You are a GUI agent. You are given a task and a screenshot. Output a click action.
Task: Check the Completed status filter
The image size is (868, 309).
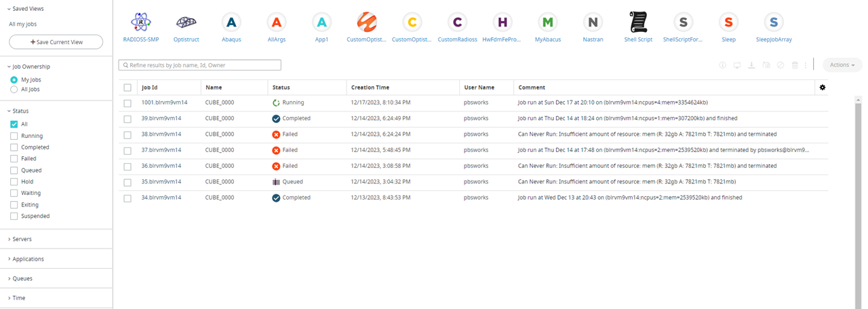pyautogui.click(x=14, y=147)
